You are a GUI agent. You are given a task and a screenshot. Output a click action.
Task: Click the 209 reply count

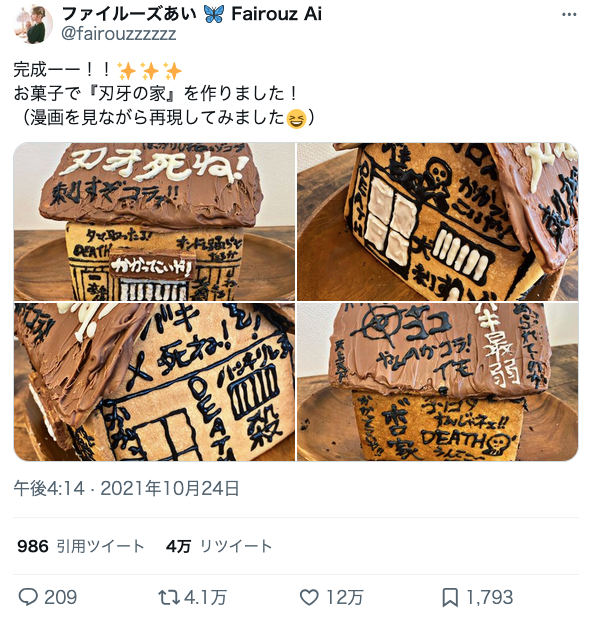60,597
